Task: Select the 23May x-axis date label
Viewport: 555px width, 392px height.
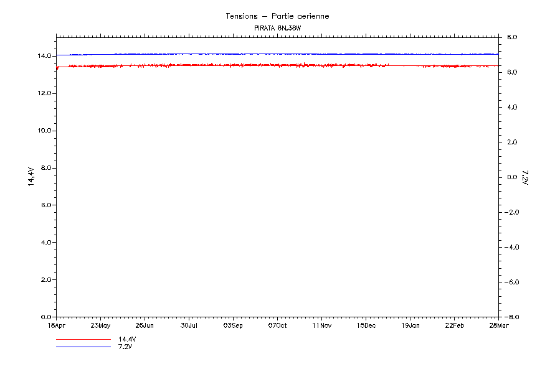Action: [100, 325]
